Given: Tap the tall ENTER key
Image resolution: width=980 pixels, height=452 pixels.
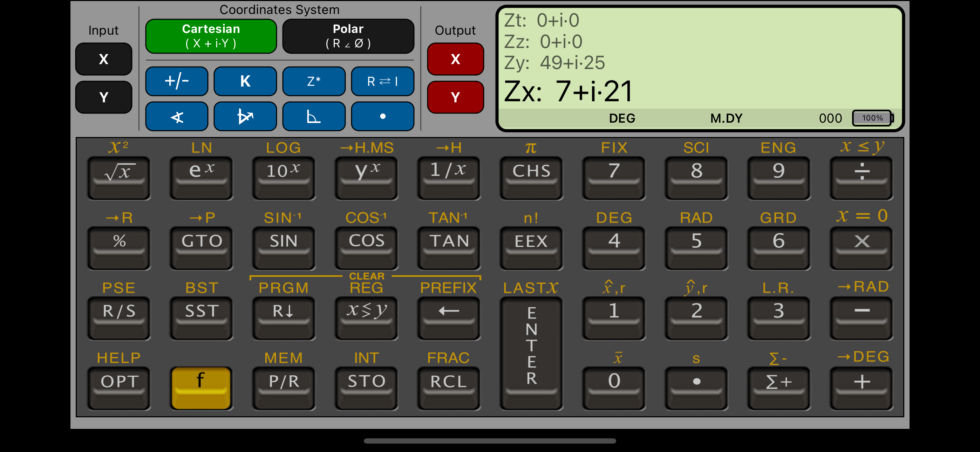Looking at the screenshot, I should coord(531,354).
